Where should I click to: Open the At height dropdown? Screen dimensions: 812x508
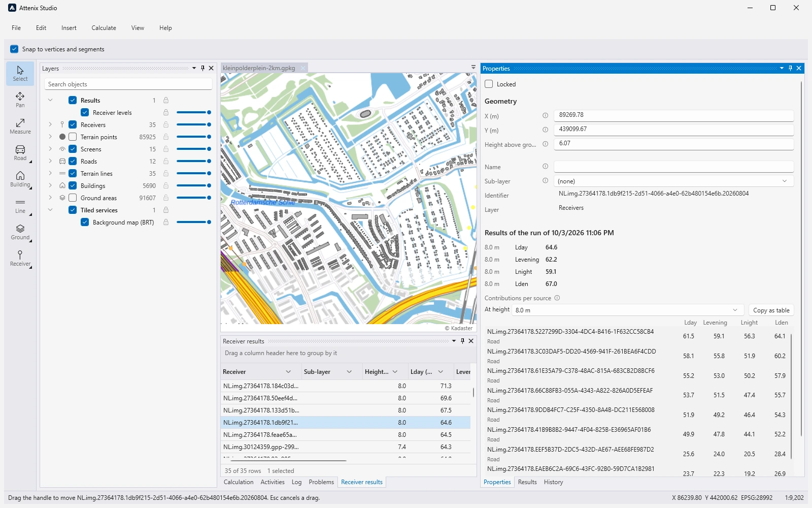[628, 310]
